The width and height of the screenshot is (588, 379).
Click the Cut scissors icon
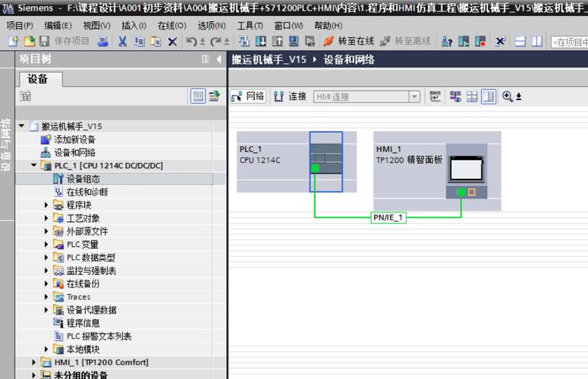tap(122, 41)
